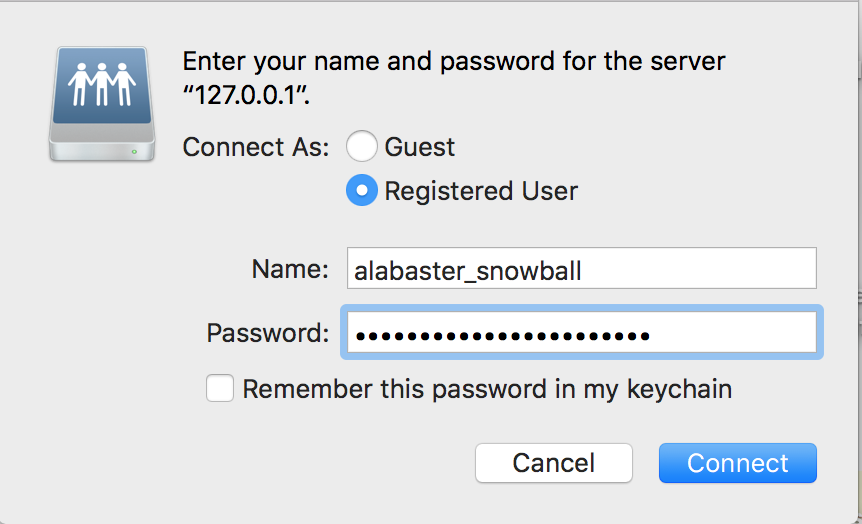Screen dimensions: 862x524
Task: Click the "Registered User" option label
Action: pyautogui.click(x=480, y=190)
